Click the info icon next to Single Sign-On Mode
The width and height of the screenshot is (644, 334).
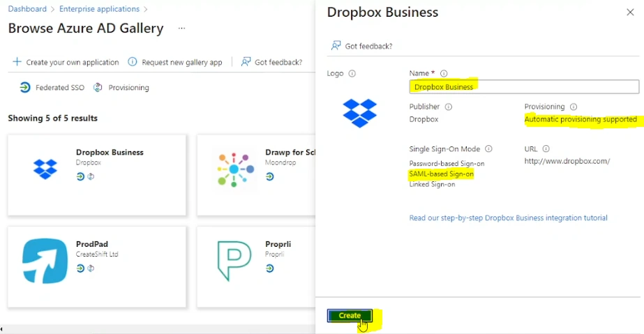[x=488, y=149]
